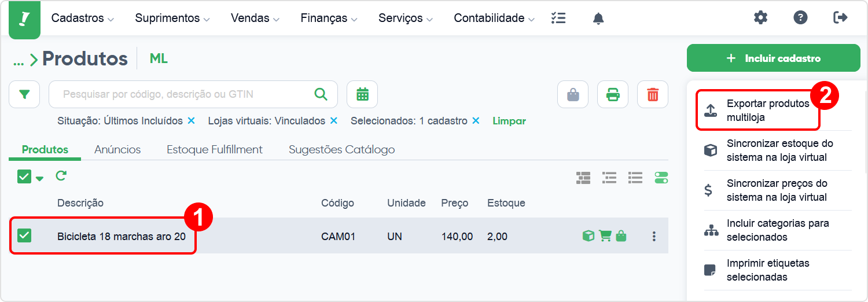Click the green printer icon

click(x=613, y=94)
